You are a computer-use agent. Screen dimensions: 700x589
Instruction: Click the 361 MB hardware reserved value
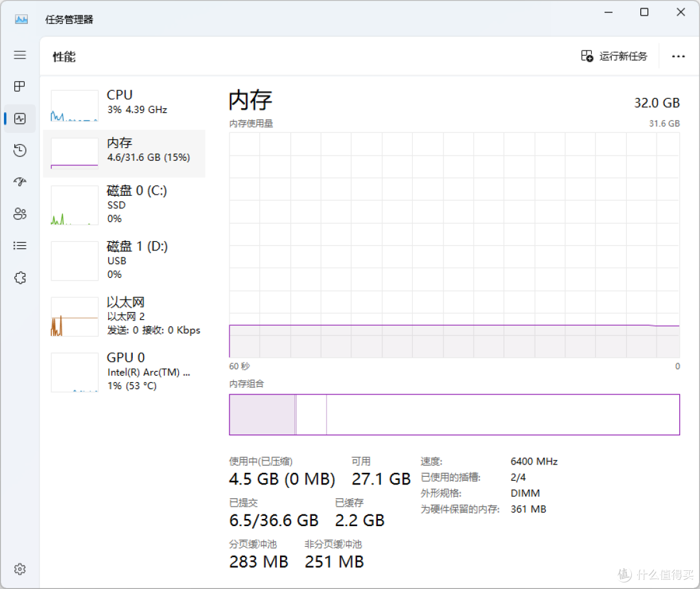point(528,509)
